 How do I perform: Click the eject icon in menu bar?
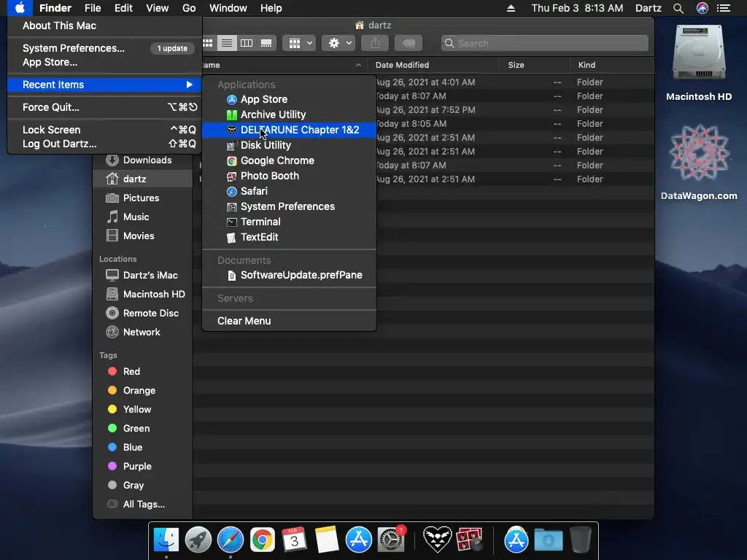click(x=511, y=8)
